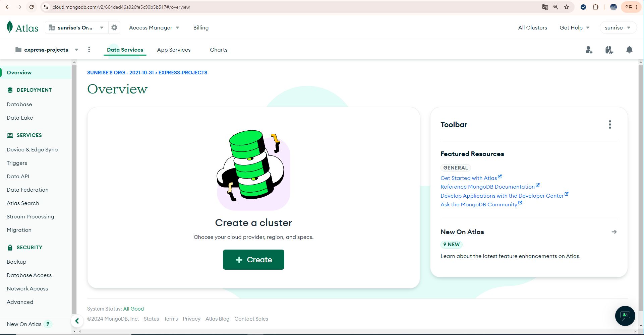
Task: Open Backup in the sidebar
Action: click(x=16, y=262)
